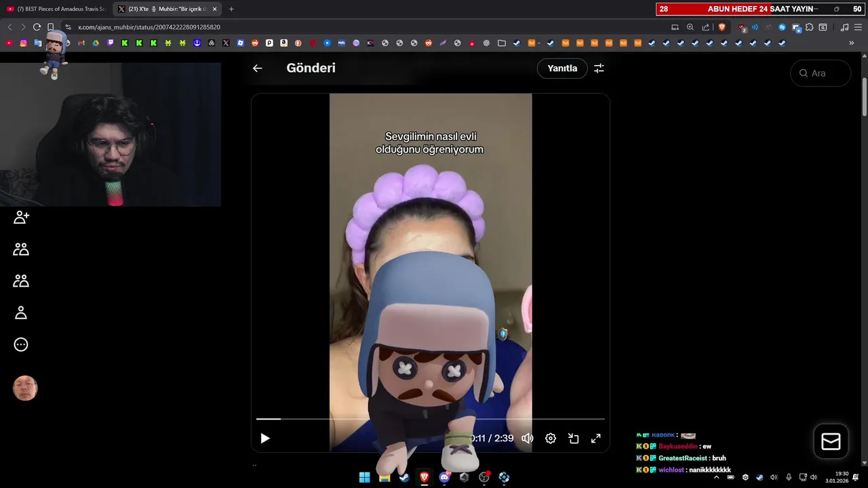Open the profile icon in X sidebar
The height and width of the screenshot is (488, 868).
(21, 312)
